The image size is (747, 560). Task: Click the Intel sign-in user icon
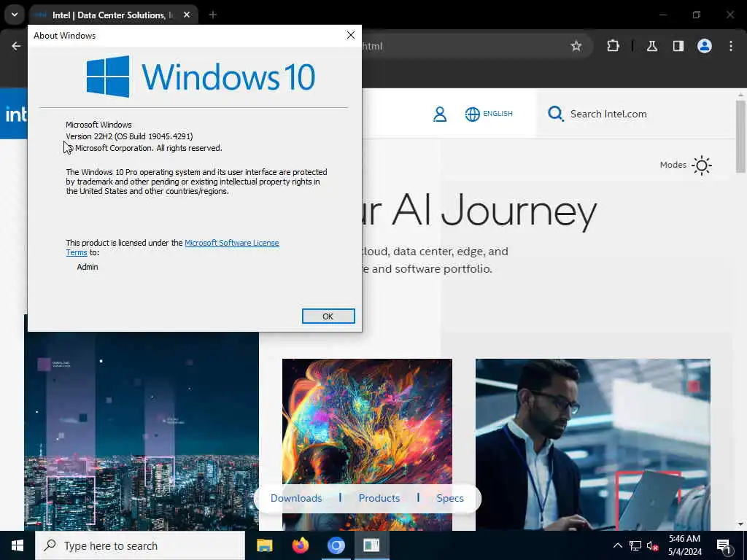[440, 114]
